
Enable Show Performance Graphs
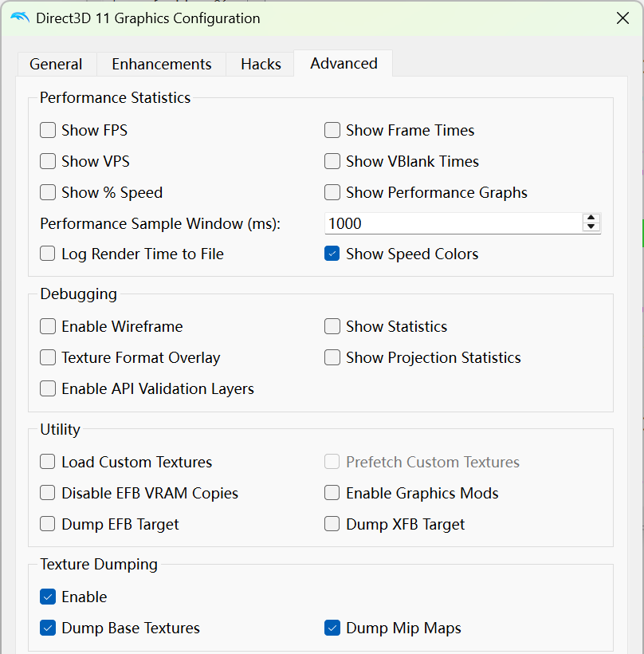coord(332,193)
